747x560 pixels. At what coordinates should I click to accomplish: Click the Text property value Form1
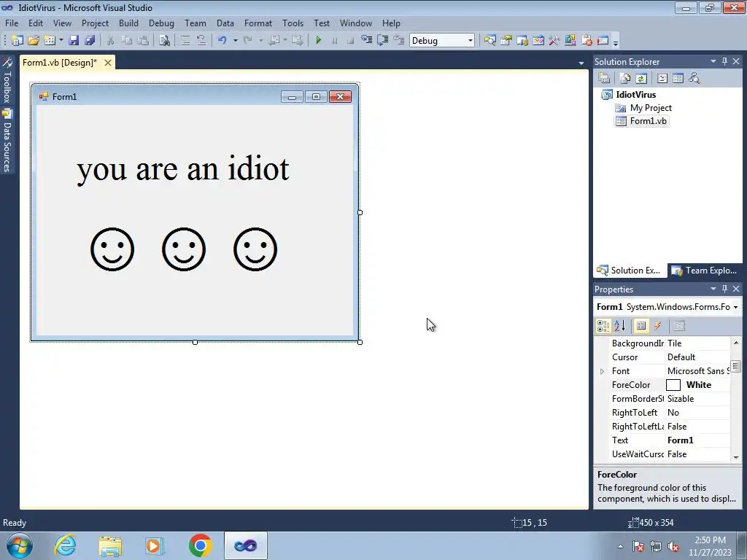tap(681, 440)
